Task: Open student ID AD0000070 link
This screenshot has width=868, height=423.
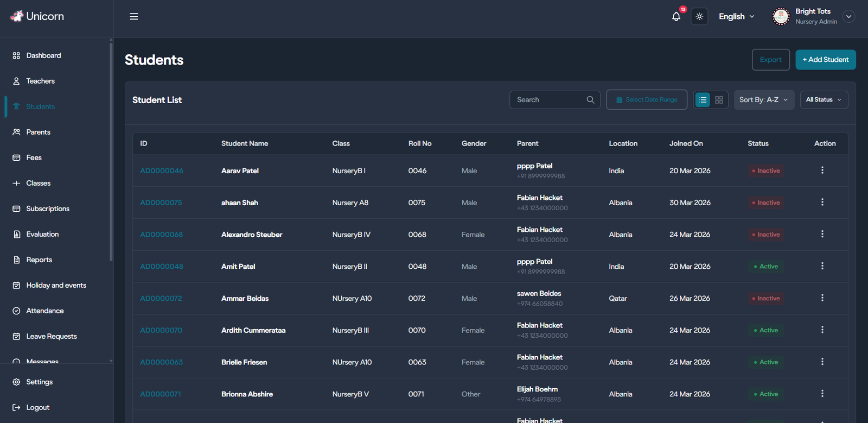Action: coord(161,330)
